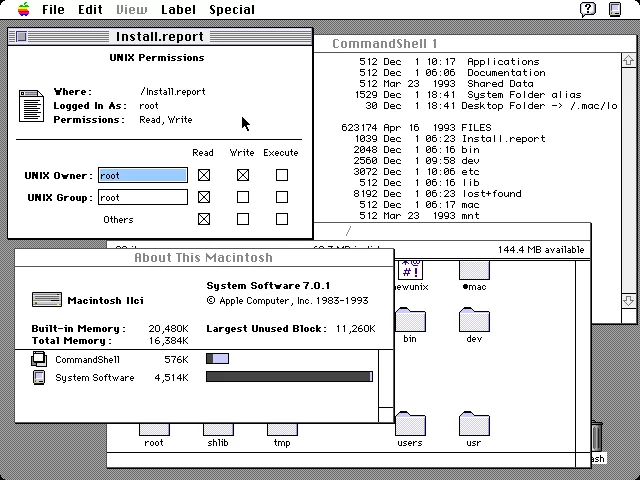Open the Label menu
The height and width of the screenshot is (480, 640).
tap(178, 9)
